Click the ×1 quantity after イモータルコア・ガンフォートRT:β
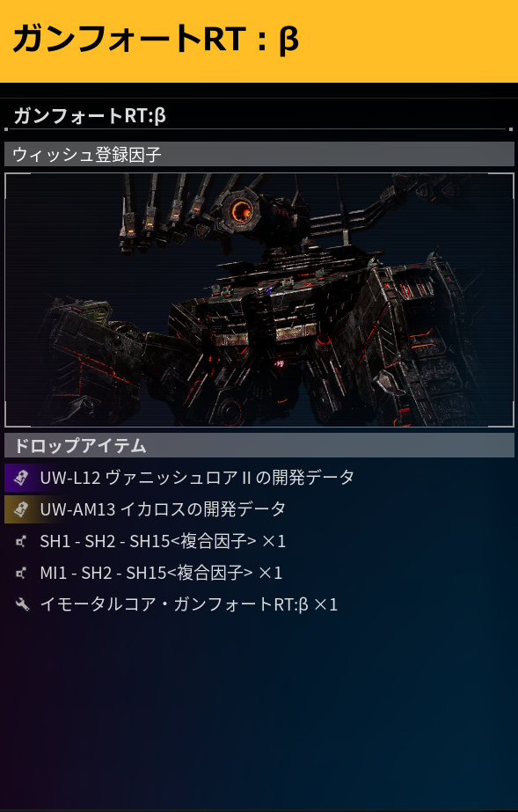This screenshot has width=518, height=812. (326, 605)
